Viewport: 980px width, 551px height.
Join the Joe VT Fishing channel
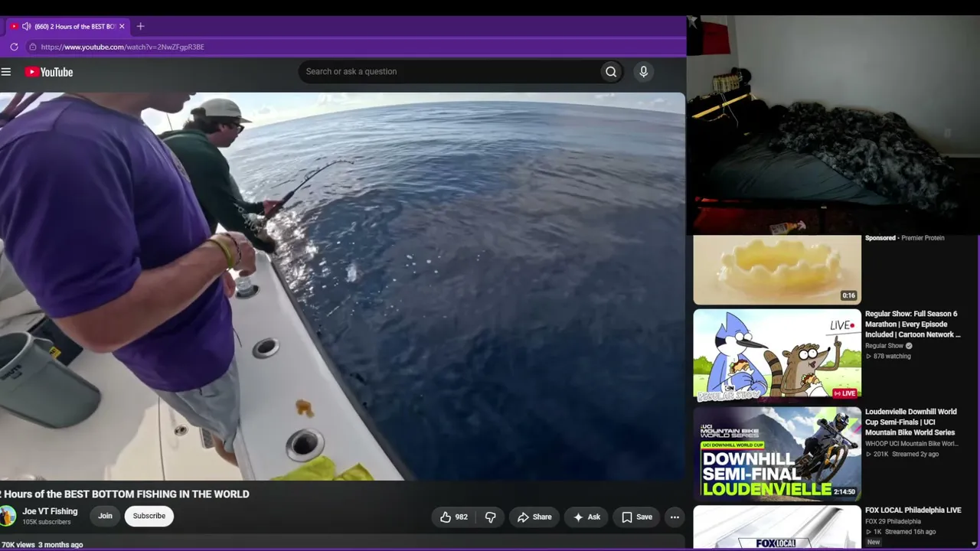(x=105, y=516)
